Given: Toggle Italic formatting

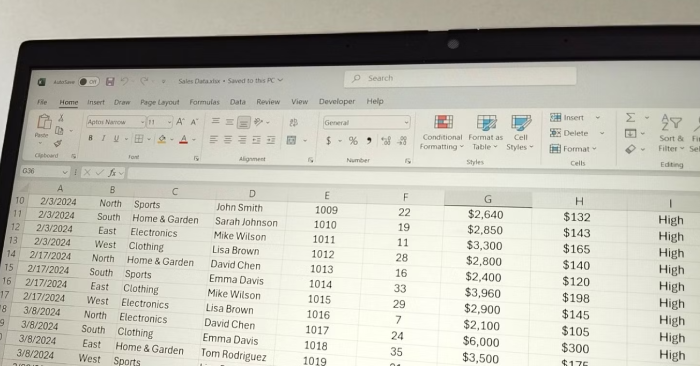Looking at the screenshot, I should point(103,138).
